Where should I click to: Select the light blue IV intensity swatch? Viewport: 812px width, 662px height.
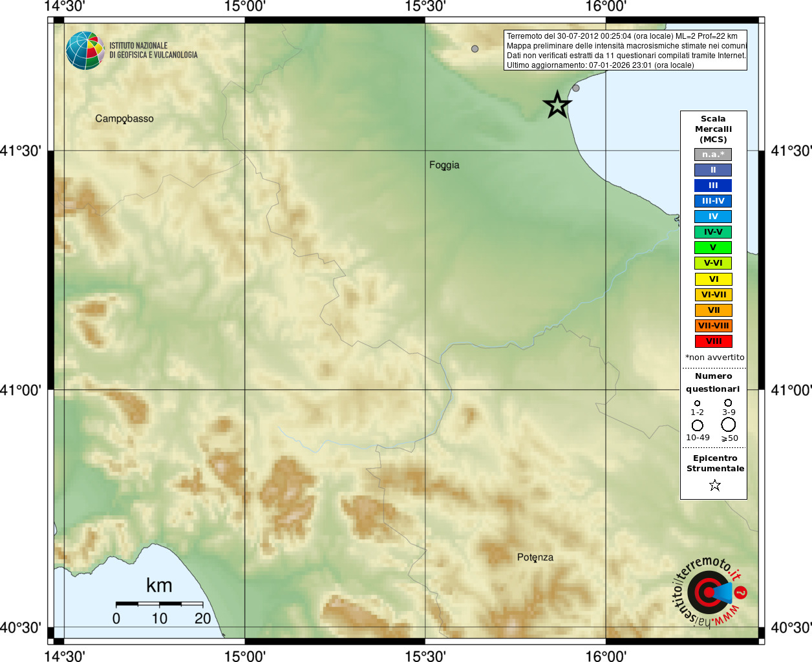click(713, 217)
